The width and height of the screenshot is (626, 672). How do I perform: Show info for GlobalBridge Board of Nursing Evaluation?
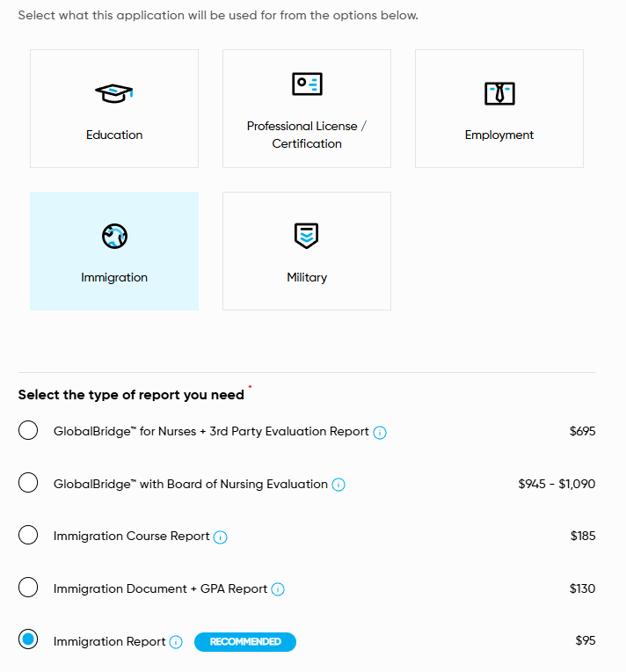[338, 485]
